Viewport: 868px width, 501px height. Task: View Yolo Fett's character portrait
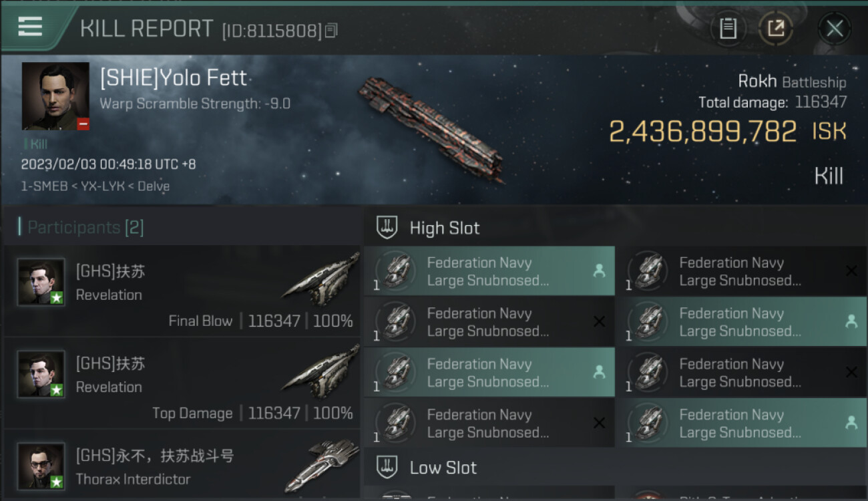(55, 96)
